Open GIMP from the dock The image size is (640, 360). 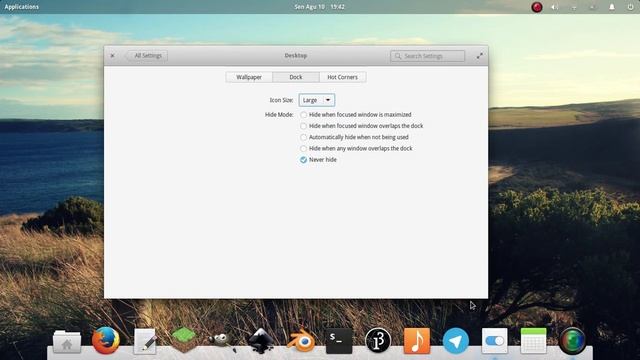pyautogui.click(x=222, y=341)
